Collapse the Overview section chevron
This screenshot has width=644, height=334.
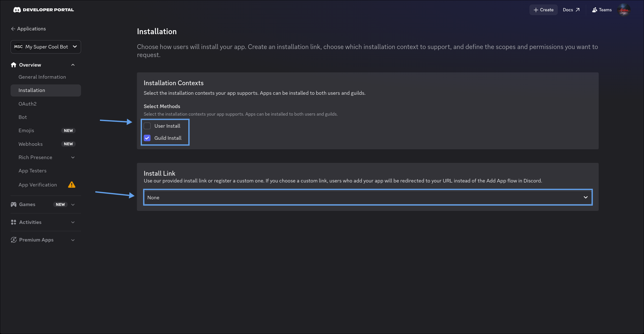coord(73,65)
